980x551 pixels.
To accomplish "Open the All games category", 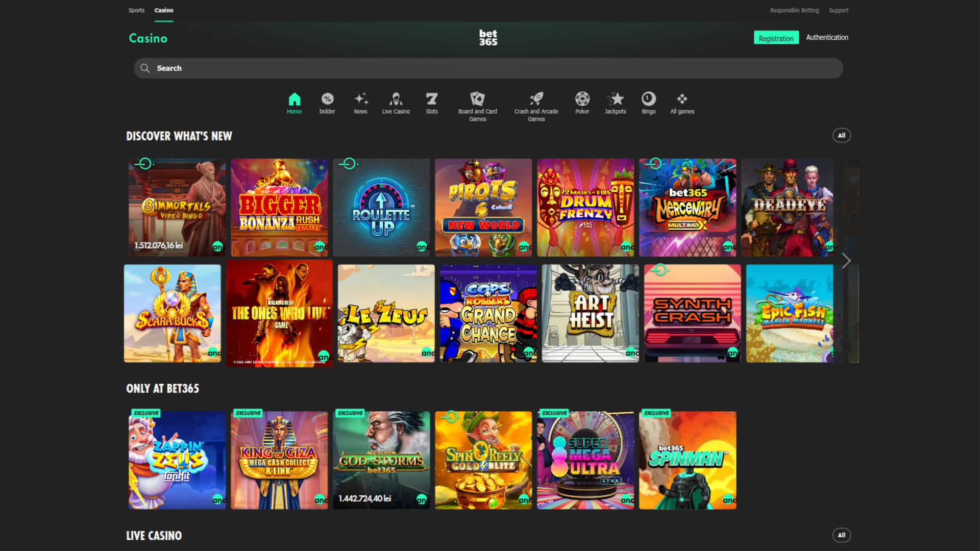I will pyautogui.click(x=682, y=103).
